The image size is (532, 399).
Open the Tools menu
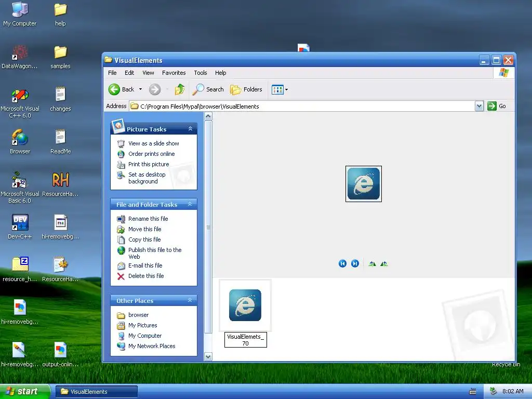pos(201,73)
